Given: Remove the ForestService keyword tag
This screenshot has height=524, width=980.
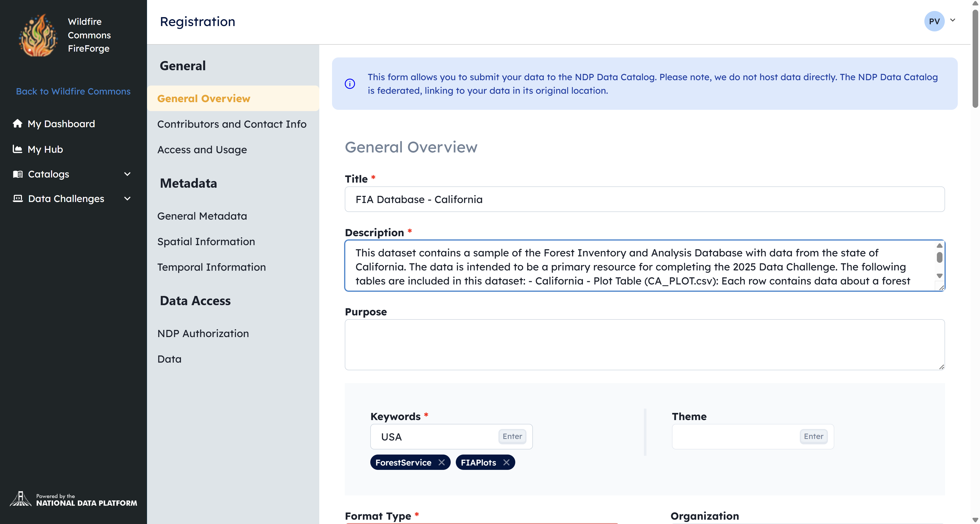Looking at the screenshot, I should pos(441,462).
